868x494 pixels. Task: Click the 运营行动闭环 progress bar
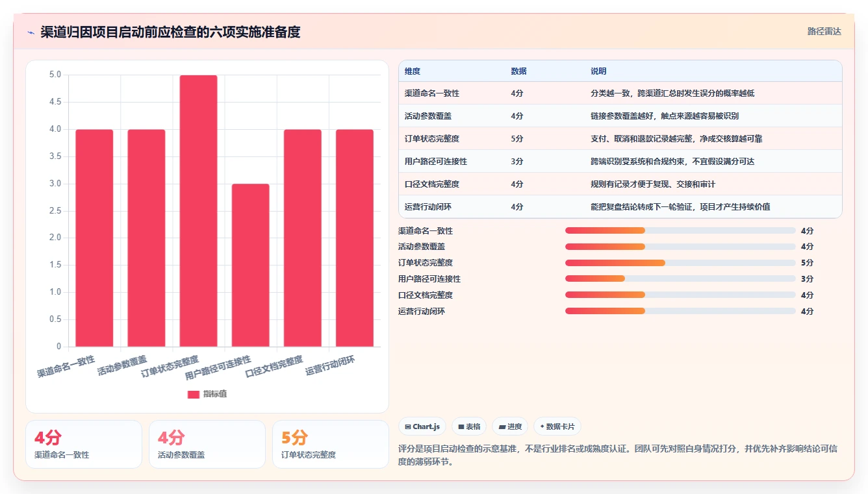[680, 311]
